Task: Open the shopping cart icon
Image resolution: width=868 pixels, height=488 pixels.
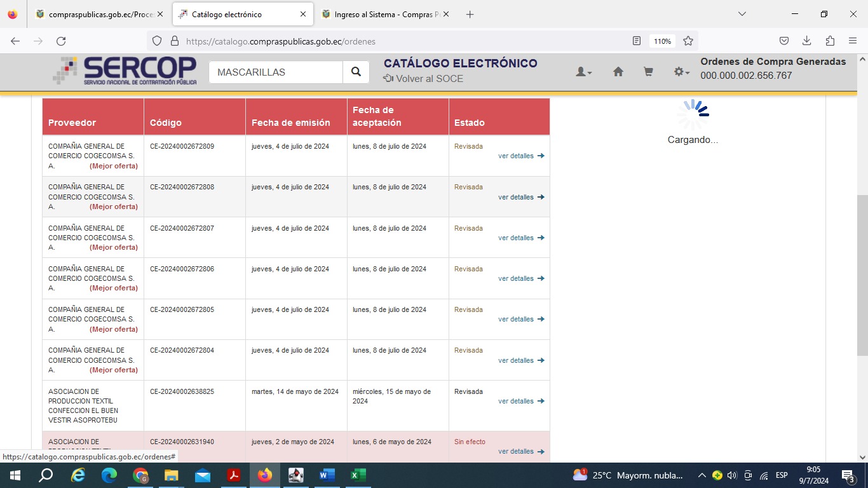Action: [648, 72]
